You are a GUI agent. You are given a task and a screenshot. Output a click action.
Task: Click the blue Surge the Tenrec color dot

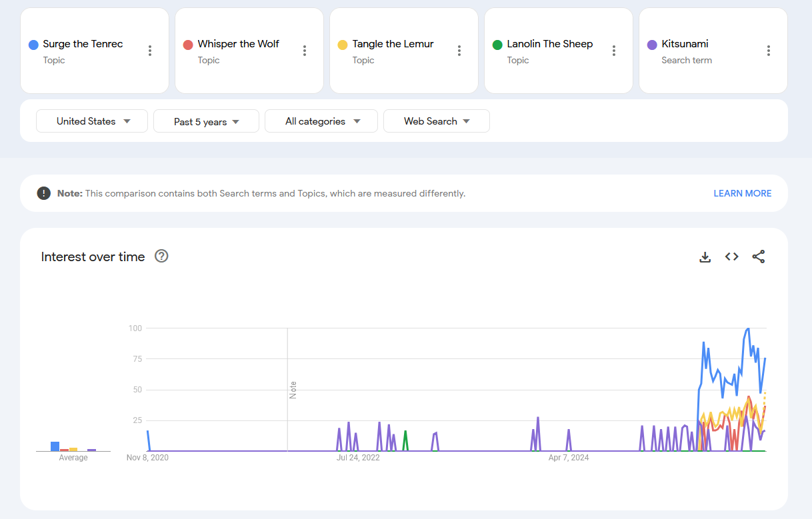(x=33, y=45)
